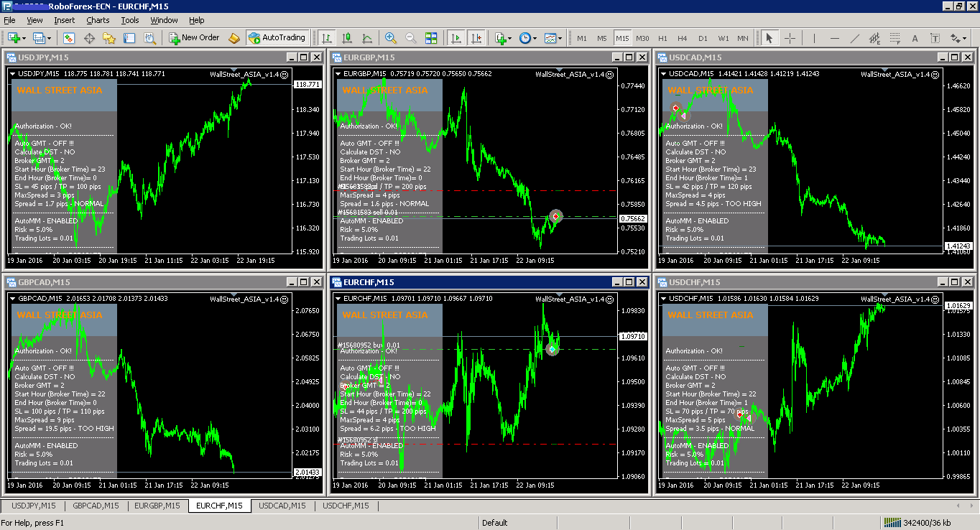
Task: Expand the new chart dropdown arrow
Action: [24, 38]
